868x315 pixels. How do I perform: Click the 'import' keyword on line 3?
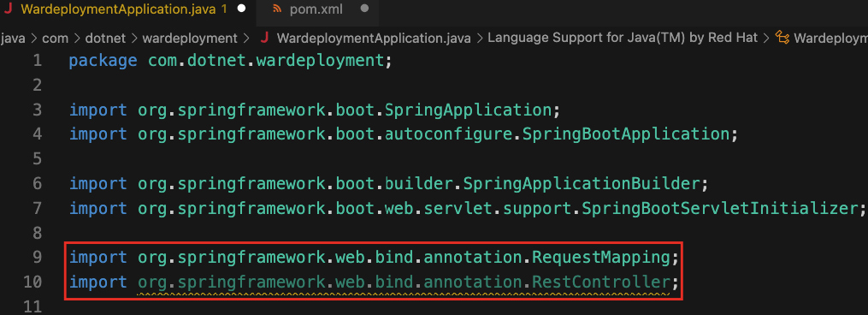(98, 110)
